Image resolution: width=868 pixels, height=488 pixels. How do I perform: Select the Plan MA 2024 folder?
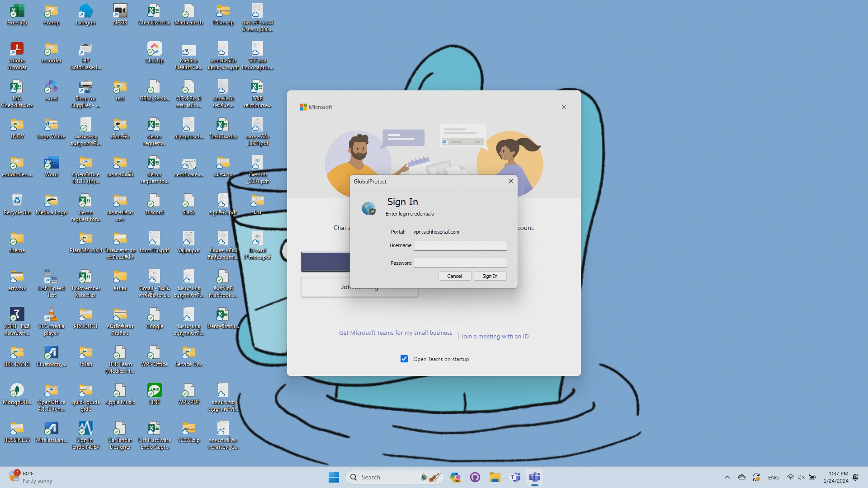[x=85, y=243]
